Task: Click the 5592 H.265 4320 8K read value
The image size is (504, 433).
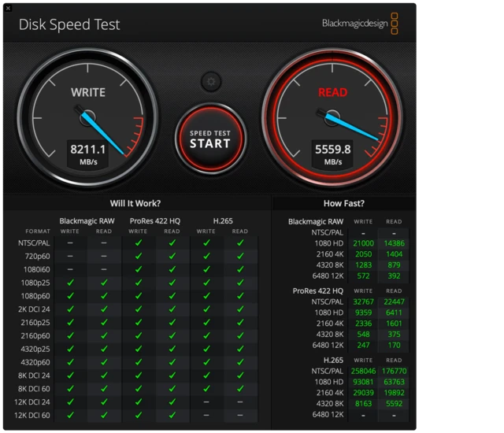Action: click(394, 404)
